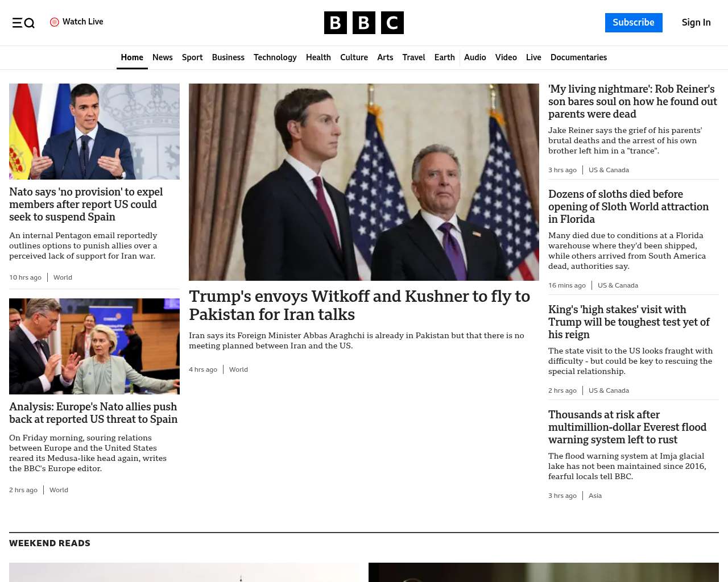Click the red Watch Live indicator icon
The image size is (728, 582).
pos(55,22)
